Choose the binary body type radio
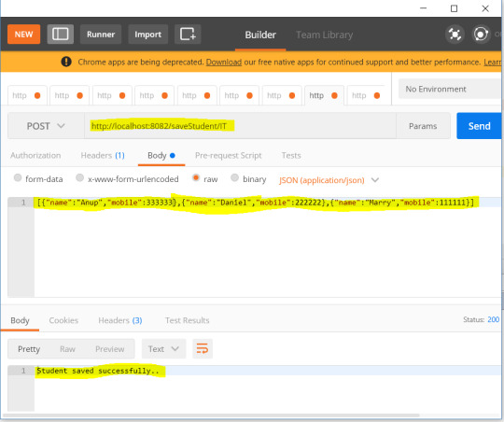Screen dimensions: 504x422 pyautogui.click(x=234, y=177)
